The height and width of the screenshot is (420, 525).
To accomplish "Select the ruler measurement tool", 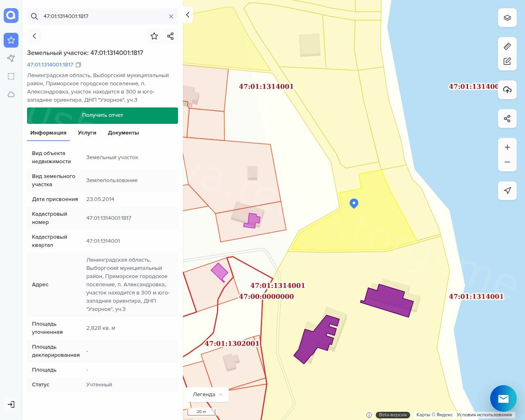I will pos(507,46).
